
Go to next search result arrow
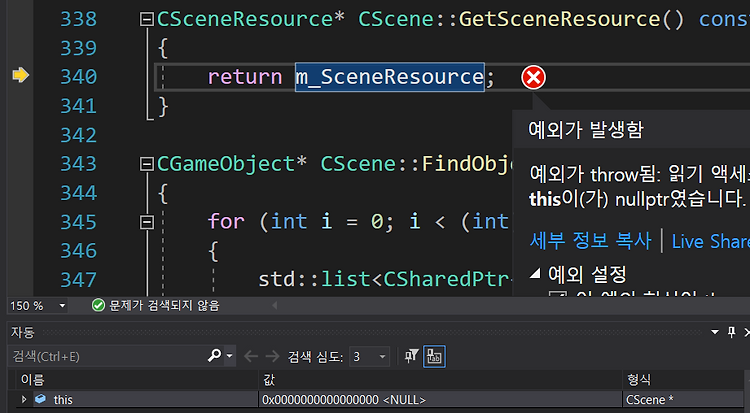pos(272,357)
